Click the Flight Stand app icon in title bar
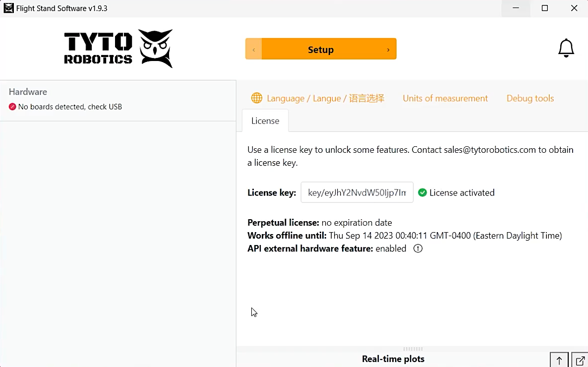The width and height of the screenshot is (588, 367). click(x=8, y=8)
